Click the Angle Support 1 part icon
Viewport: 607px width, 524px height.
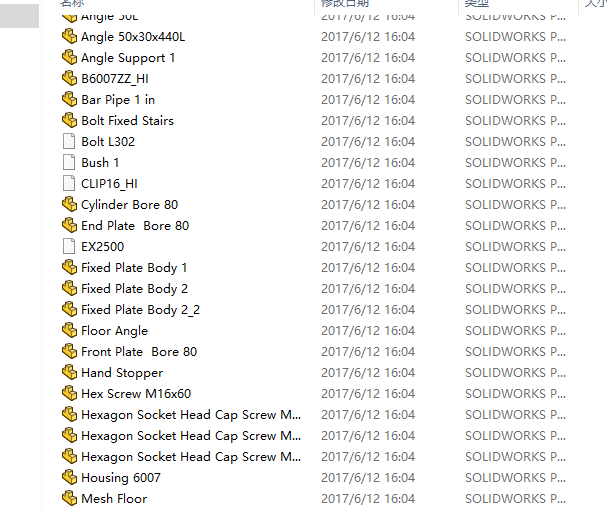[x=70, y=57]
